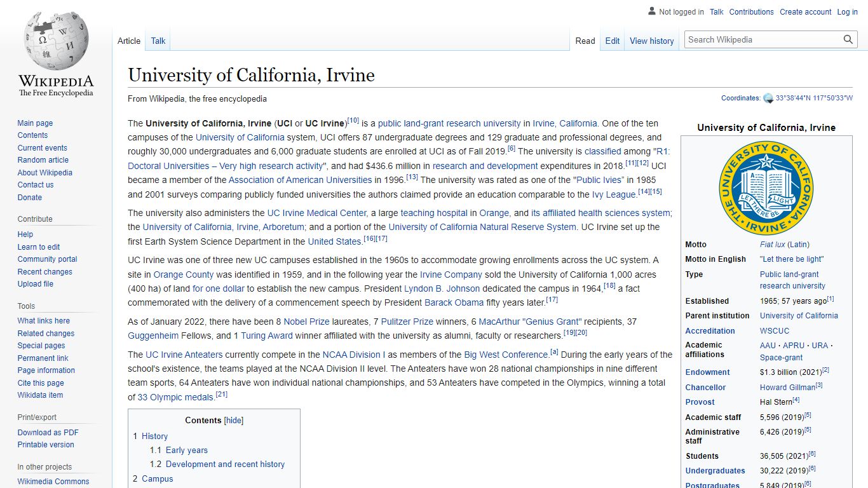Open Related changes tool

point(46,334)
